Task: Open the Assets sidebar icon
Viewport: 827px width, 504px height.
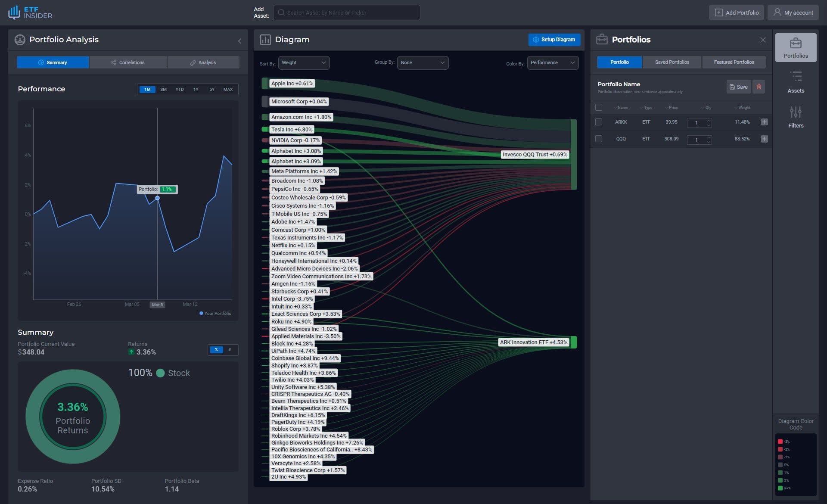Action: point(796,82)
